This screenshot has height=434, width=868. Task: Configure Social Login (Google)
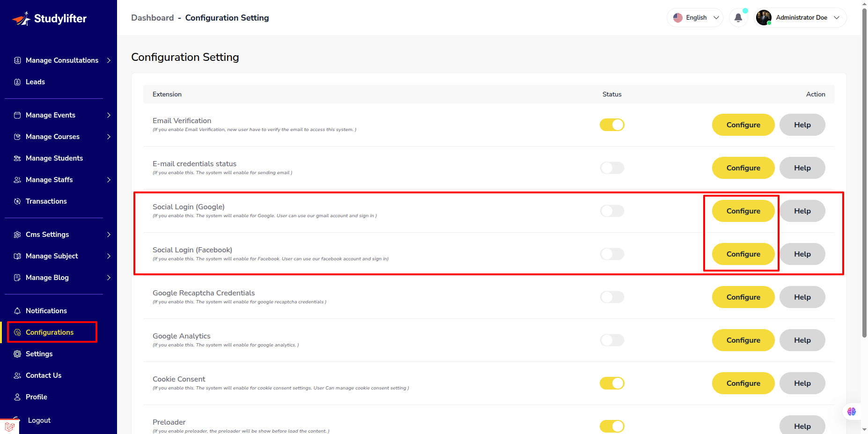tap(743, 211)
